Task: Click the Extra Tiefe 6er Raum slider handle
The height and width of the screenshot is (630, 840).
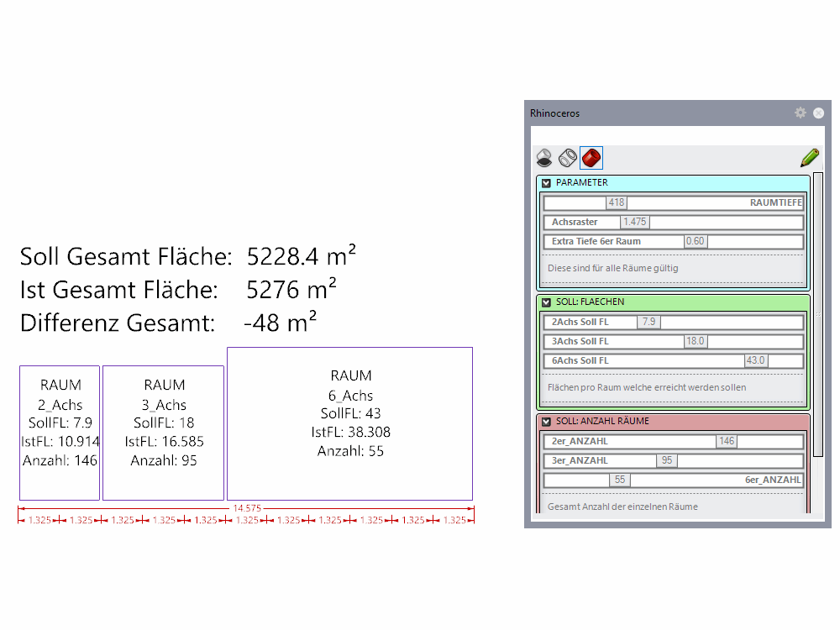Action: pos(696,241)
